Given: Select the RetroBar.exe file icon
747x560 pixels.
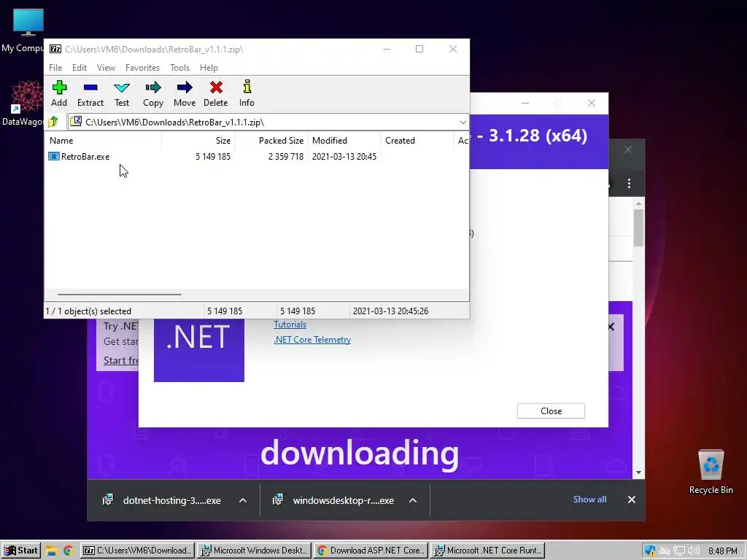Looking at the screenshot, I should (x=54, y=156).
